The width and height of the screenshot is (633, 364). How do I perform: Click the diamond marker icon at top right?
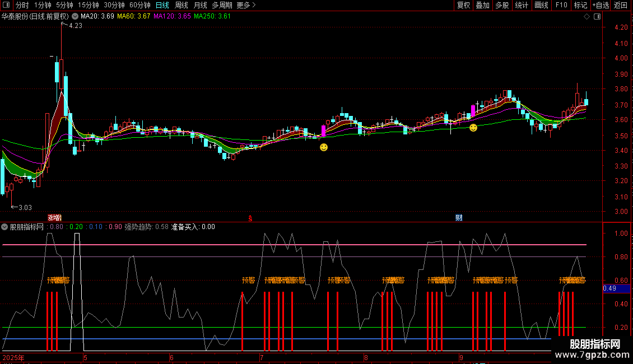click(587, 17)
